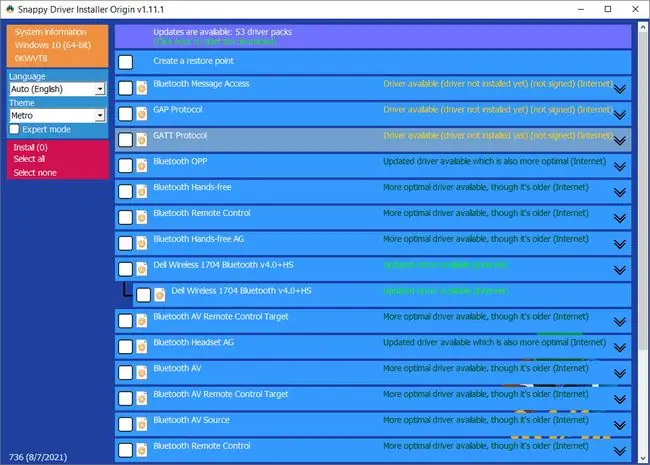Click the updates available download banner link

click(x=214, y=41)
